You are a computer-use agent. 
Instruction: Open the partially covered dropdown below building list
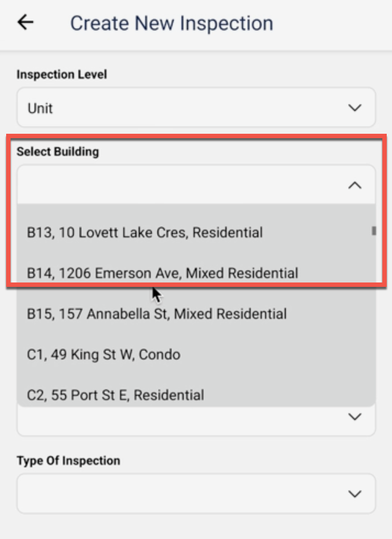click(196, 422)
